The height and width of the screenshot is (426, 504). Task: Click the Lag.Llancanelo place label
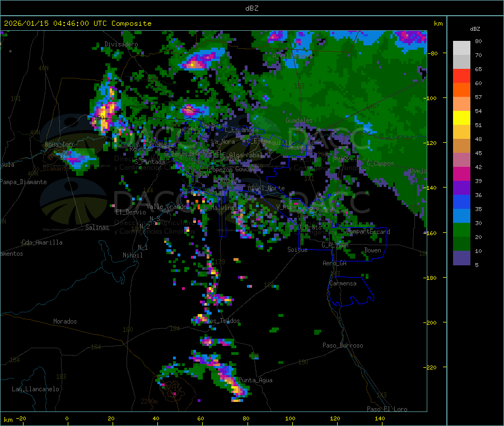pyautogui.click(x=35, y=389)
